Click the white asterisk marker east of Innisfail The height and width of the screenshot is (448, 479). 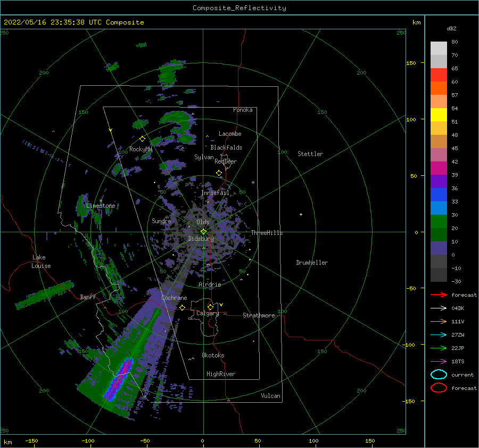(x=253, y=183)
